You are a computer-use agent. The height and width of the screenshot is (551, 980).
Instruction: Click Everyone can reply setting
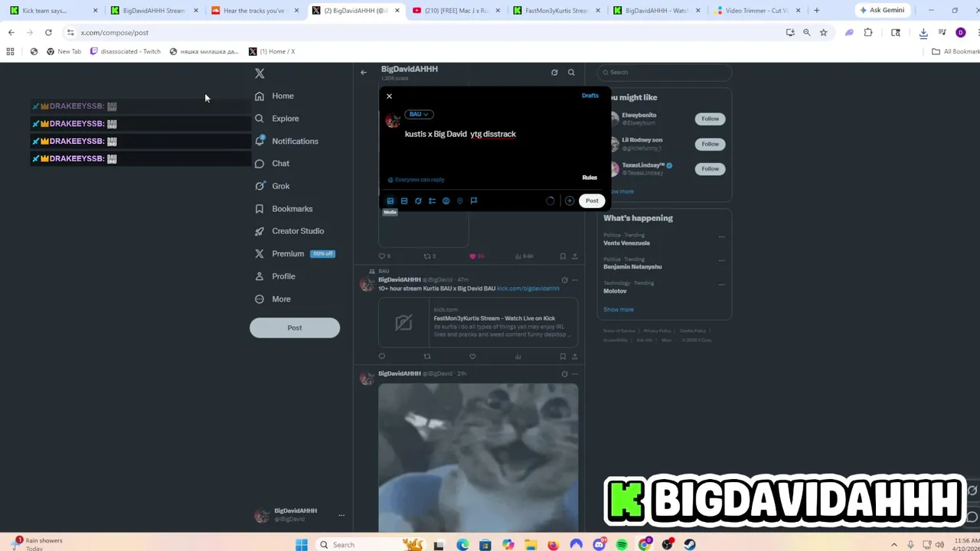click(x=416, y=180)
